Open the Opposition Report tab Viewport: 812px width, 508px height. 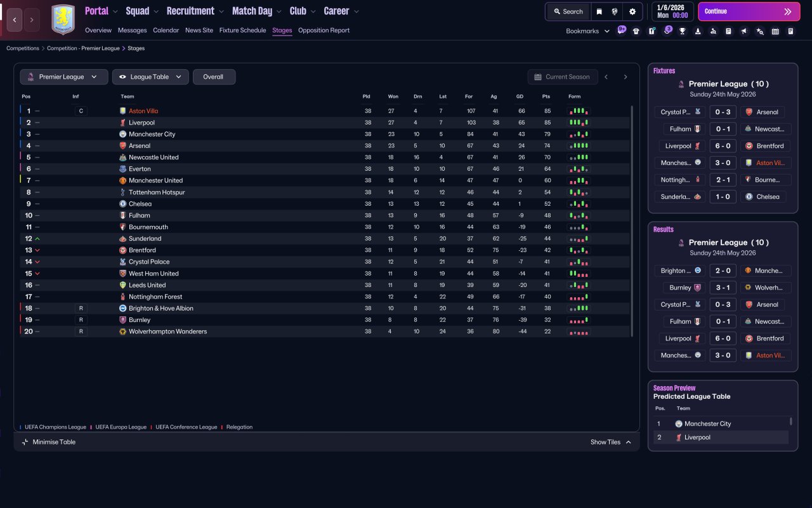(x=324, y=30)
